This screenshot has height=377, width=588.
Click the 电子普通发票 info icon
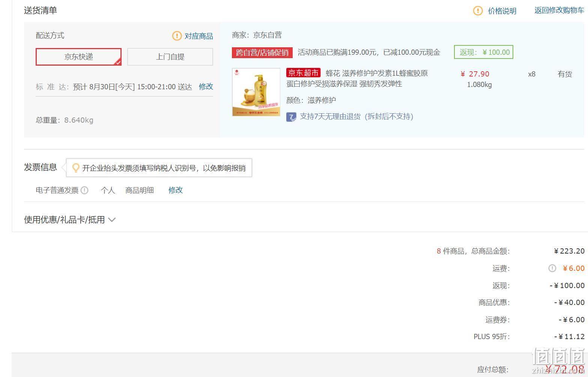click(84, 190)
